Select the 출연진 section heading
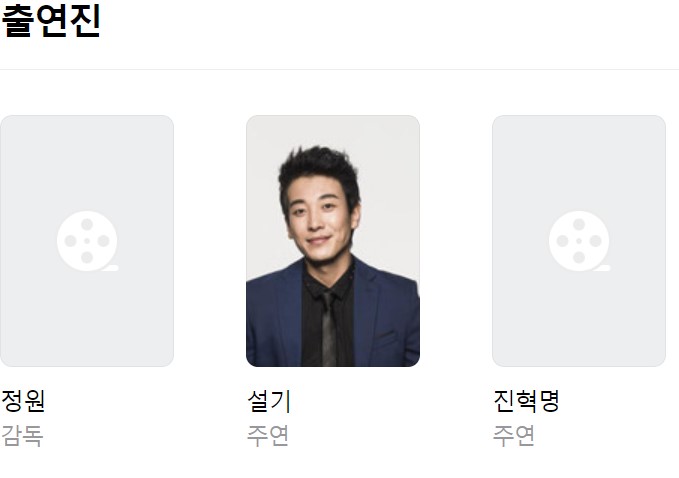 point(51,20)
